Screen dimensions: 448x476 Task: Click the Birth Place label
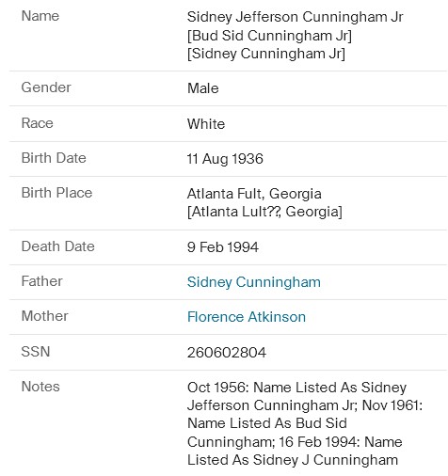point(56,193)
